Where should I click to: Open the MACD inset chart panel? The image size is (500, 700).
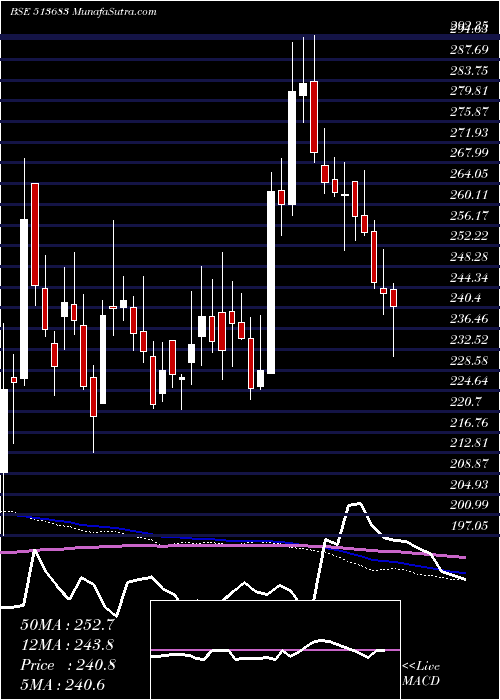[x=275, y=650]
